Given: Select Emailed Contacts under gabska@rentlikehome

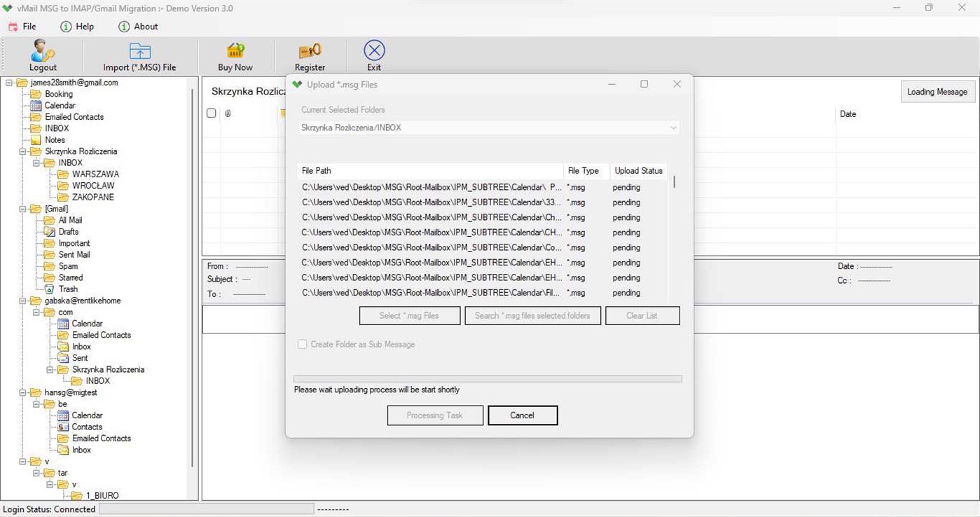Looking at the screenshot, I should click(102, 335).
